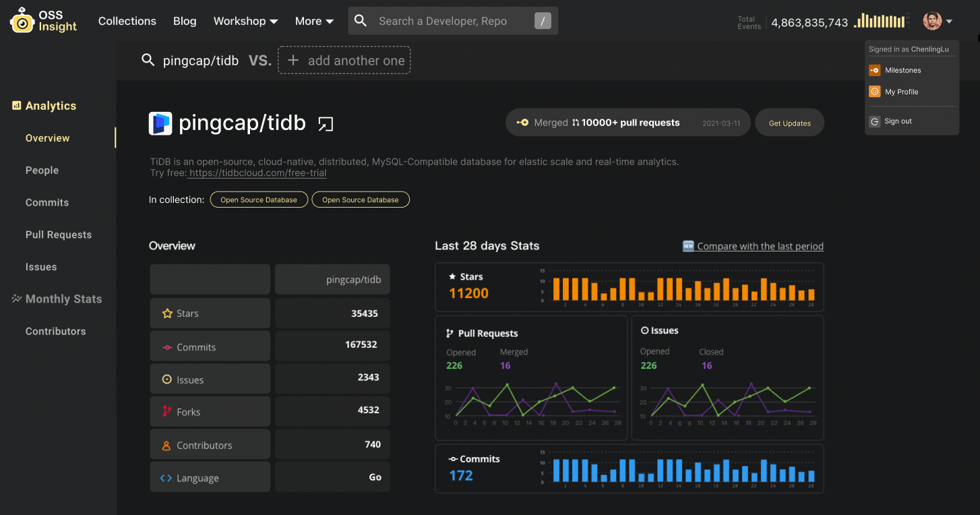Select the magnifier icon in the search bar

coord(361,21)
